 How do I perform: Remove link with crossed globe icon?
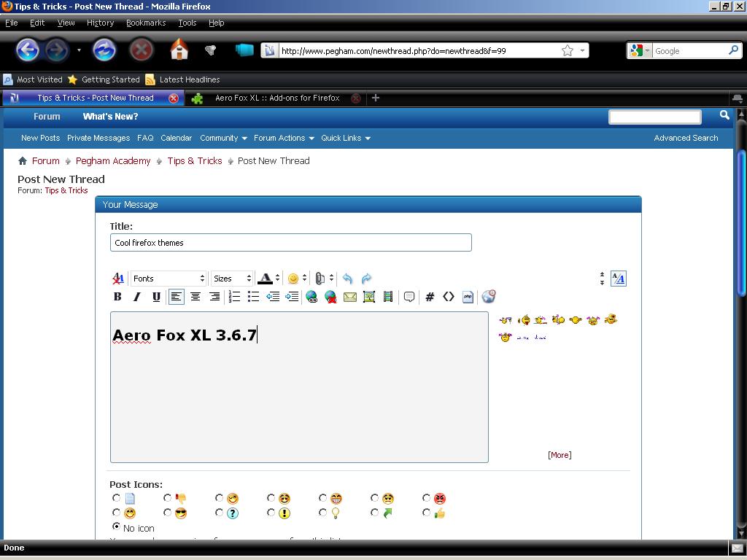pyautogui.click(x=330, y=297)
